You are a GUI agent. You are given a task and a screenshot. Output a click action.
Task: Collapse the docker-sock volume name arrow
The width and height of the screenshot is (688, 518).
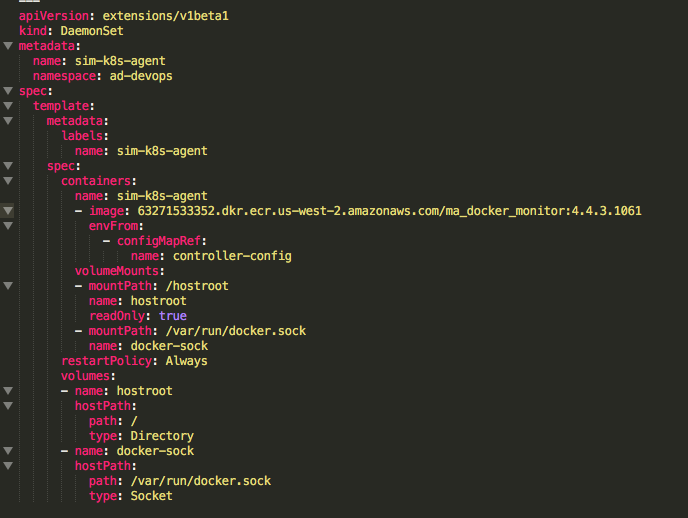(x=8, y=450)
